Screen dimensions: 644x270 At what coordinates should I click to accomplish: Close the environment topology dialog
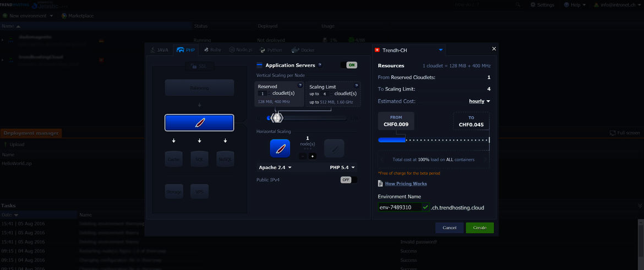point(494,49)
